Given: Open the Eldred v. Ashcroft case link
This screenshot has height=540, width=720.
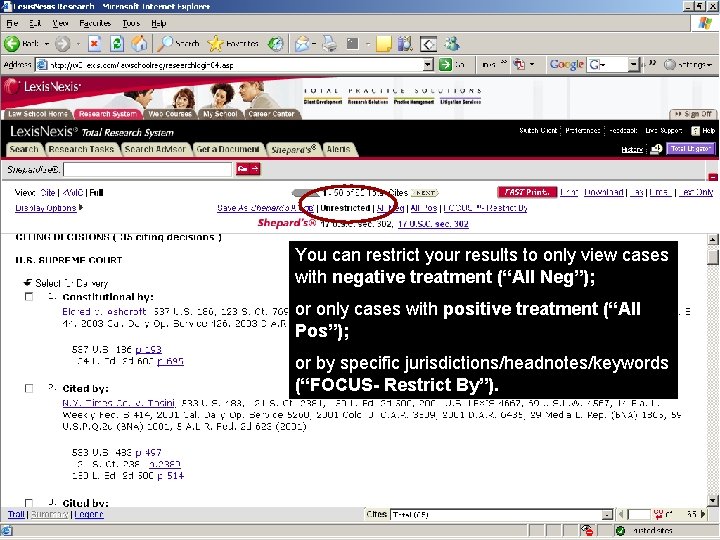Looking at the screenshot, I should click(x=104, y=311).
